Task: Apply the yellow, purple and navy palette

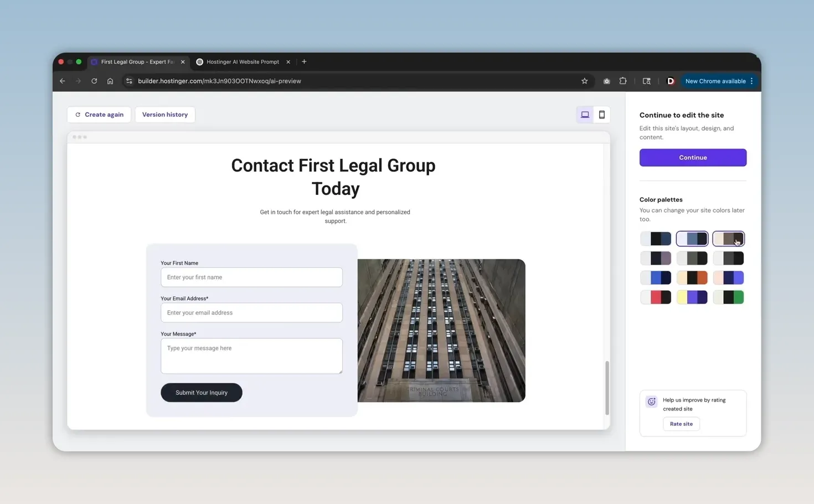Action: 692,297
